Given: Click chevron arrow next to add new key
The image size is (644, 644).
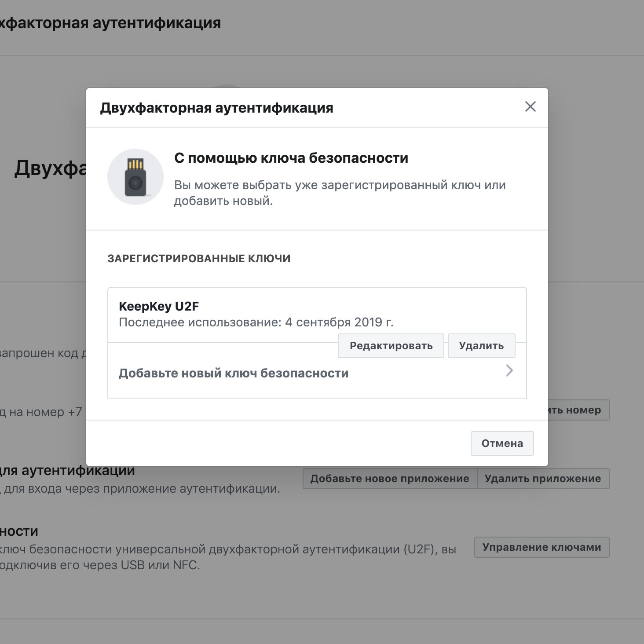Looking at the screenshot, I should pos(509,370).
